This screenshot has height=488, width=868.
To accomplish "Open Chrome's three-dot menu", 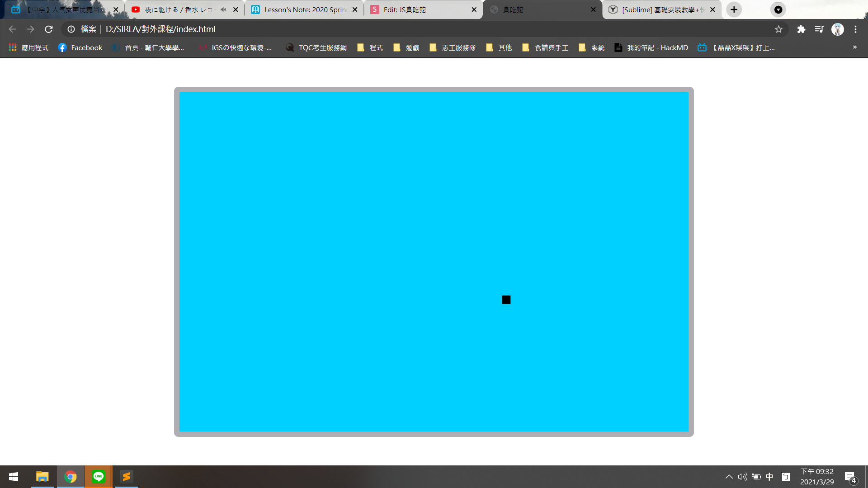I will pyautogui.click(x=855, y=29).
